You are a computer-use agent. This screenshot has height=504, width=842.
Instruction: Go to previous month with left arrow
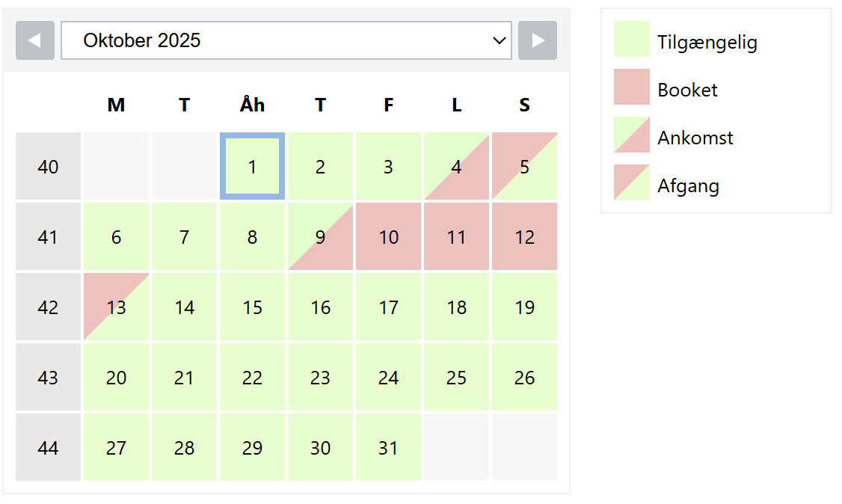click(x=35, y=40)
